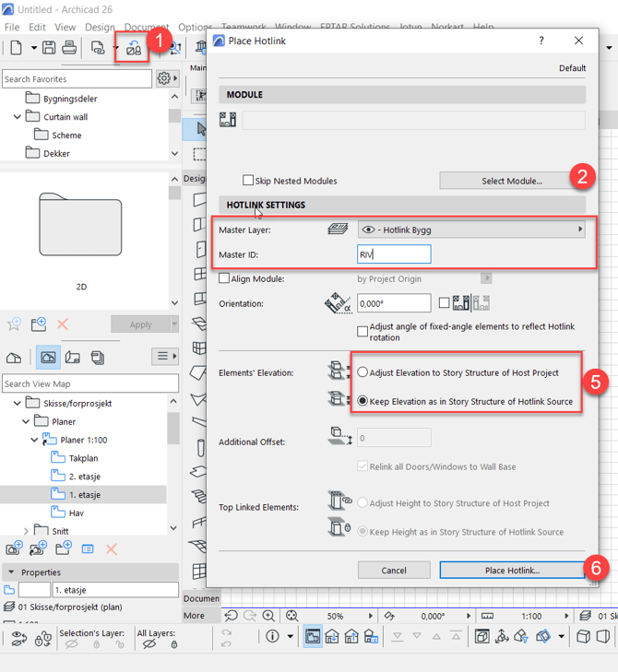The image size is (618, 672).
Task: Click the Master ID input field
Action: [x=394, y=254]
